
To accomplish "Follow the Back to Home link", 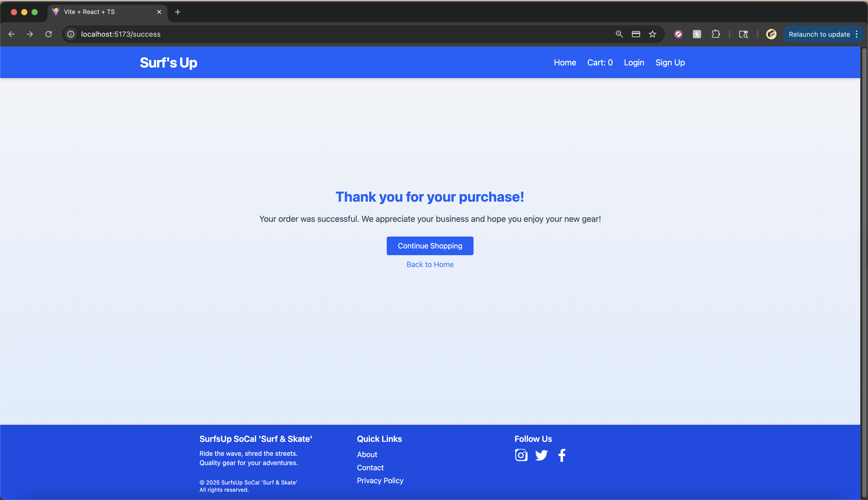I will click(x=430, y=264).
